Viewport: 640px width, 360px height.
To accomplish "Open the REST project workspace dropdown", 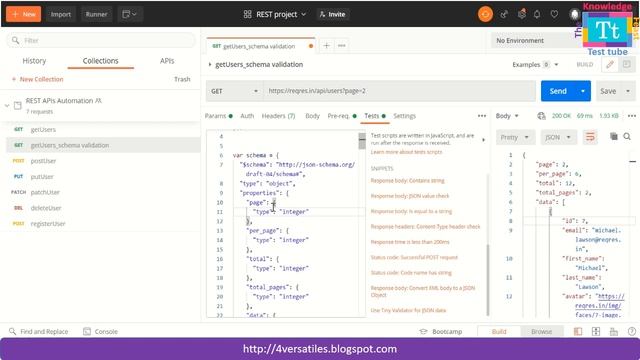I will pos(274,14).
